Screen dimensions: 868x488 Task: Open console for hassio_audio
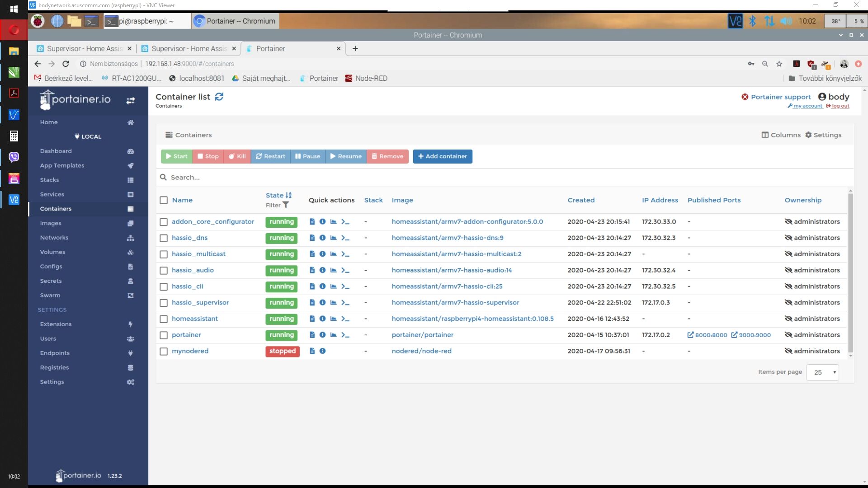click(x=345, y=270)
